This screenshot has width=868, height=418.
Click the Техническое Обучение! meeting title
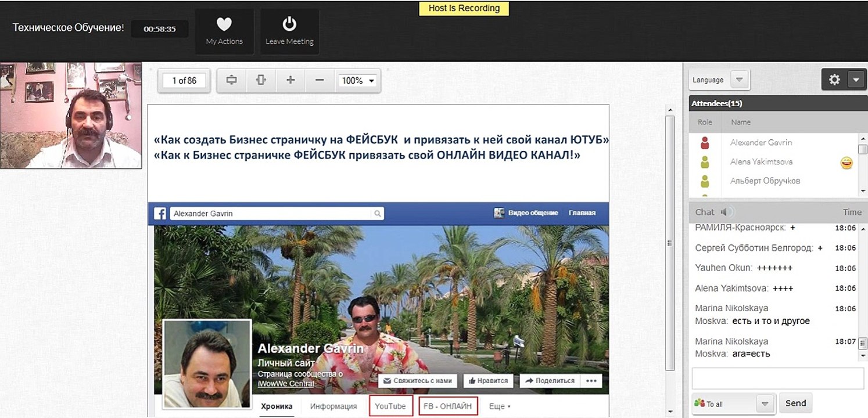tap(69, 27)
